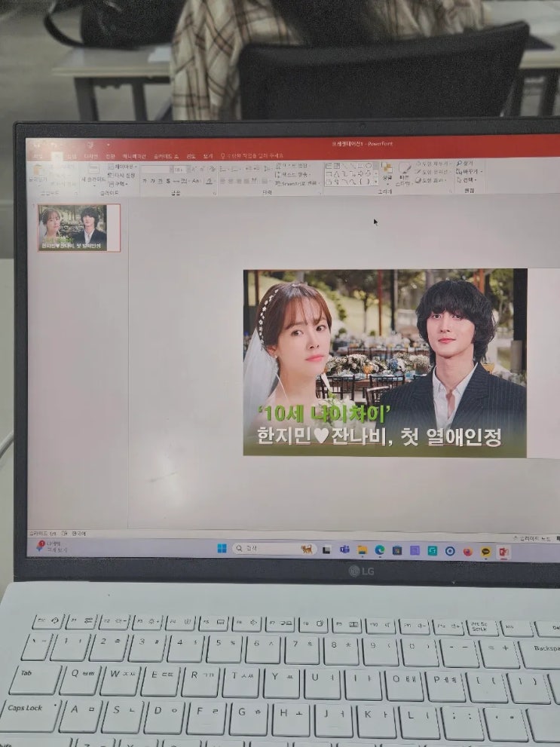Click the New Slide (새 슬라이드) button
The image size is (560, 747).
[x=93, y=173]
